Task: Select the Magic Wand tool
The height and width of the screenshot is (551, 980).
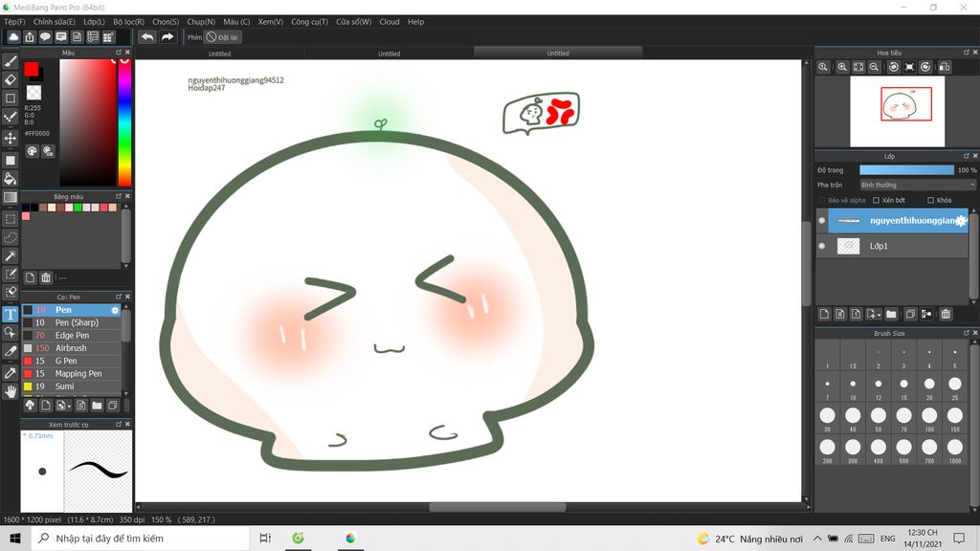Action: point(10,255)
